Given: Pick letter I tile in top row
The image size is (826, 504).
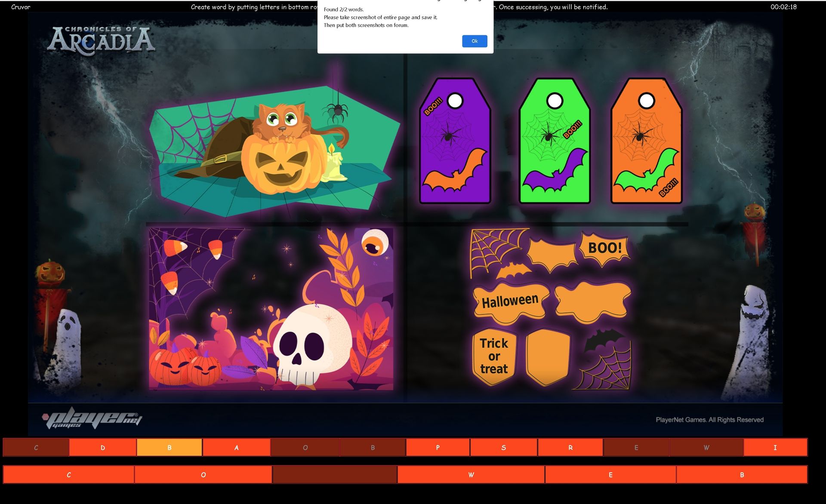Looking at the screenshot, I should 775,448.
